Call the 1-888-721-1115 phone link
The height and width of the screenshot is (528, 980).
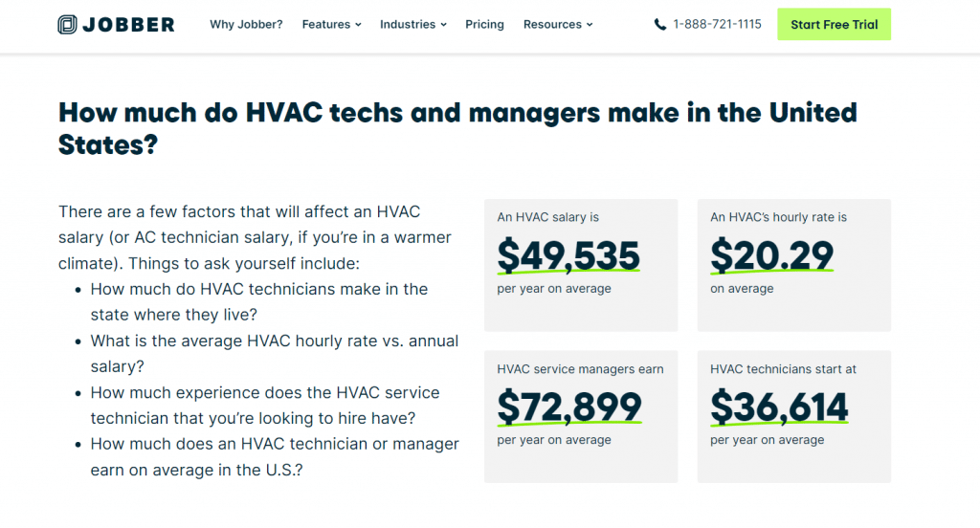[x=717, y=24]
